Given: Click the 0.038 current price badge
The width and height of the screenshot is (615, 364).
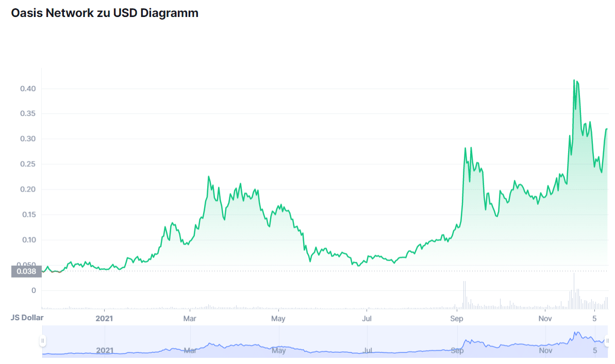Looking at the screenshot, I should (x=26, y=271).
